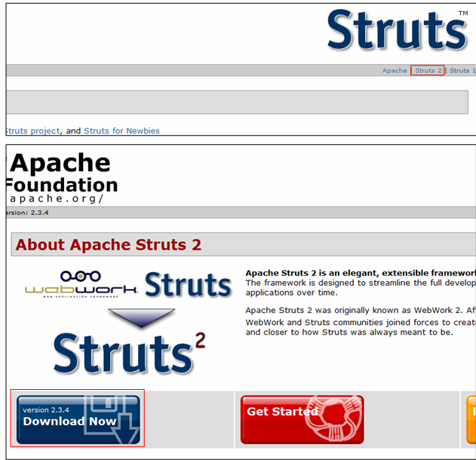Click the Struts logo in the top banner

click(398, 29)
